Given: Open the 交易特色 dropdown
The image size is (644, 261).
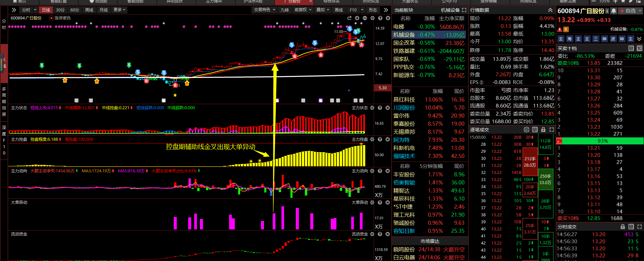Looking at the screenshot, I should [265, 10].
